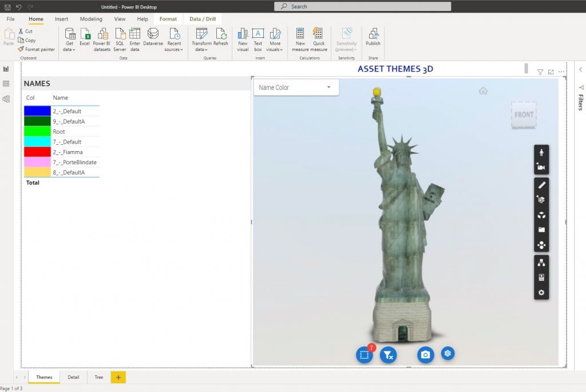This screenshot has width=586, height=392.
Task: Click the selection box button with 7 badge
Action: click(x=365, y=355)
